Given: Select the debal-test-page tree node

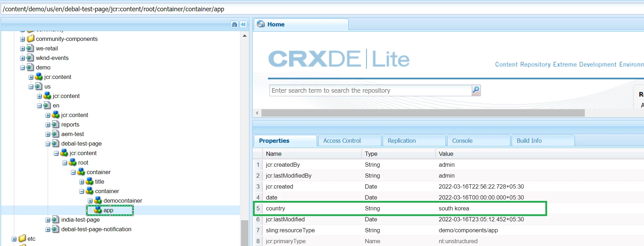Looking at the screenshot, I should pyautogui.click(x=81, y=143).
